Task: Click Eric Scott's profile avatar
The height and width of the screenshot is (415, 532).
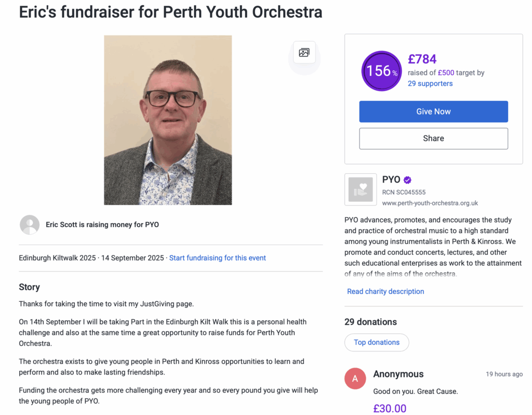Action: [30, 225]
